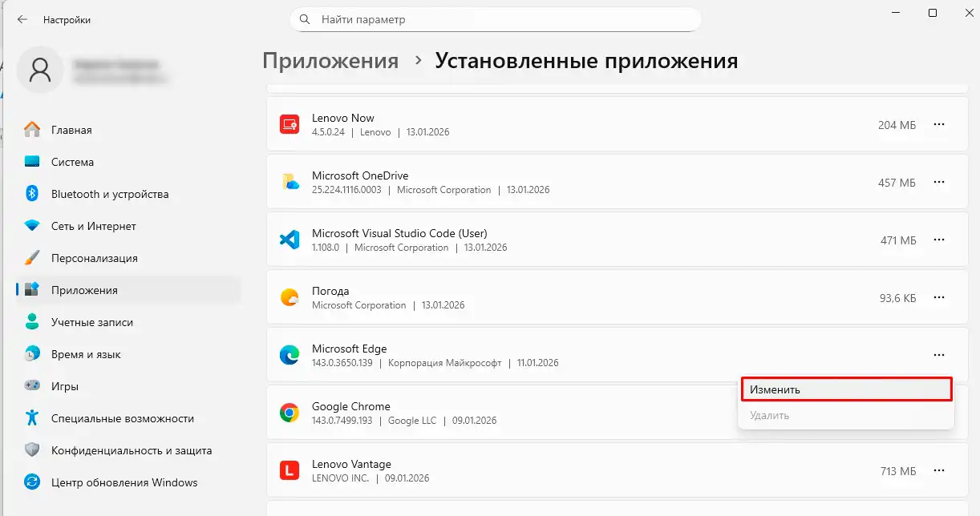Click the search magnifier icon
The image size is (980, 516).
click(305, 18)
